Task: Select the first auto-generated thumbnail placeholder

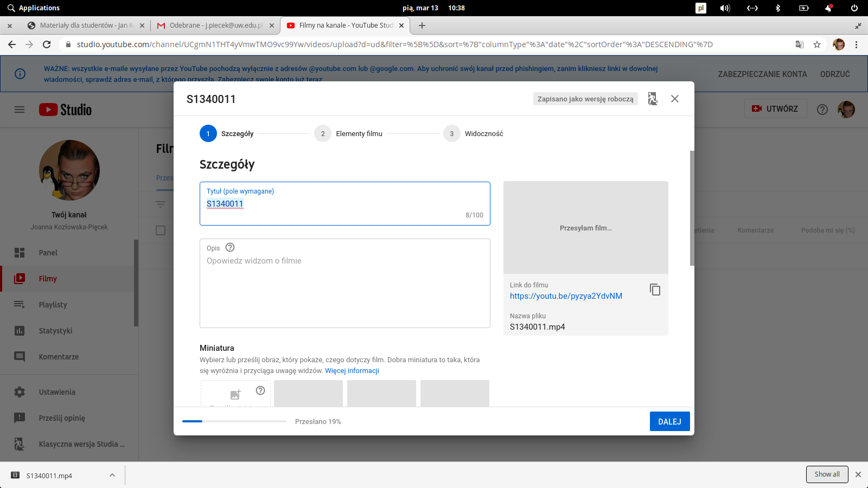Action: [308, 393]
